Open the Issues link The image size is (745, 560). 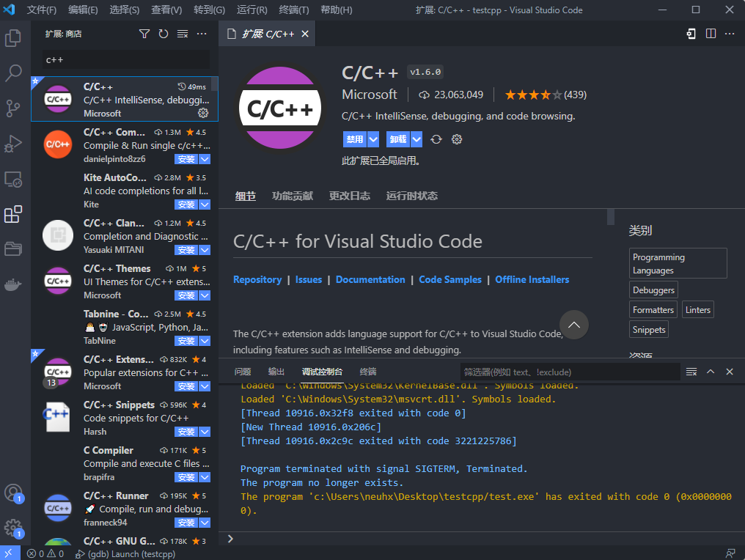click(309, 280)
